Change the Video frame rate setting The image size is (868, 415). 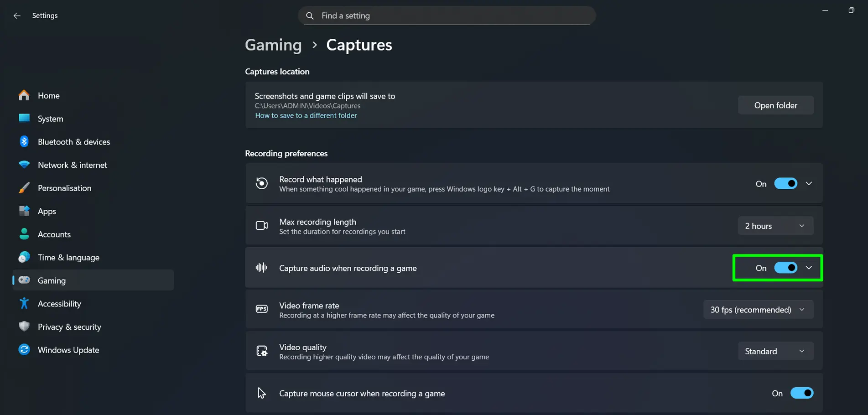tap(758, 309)
